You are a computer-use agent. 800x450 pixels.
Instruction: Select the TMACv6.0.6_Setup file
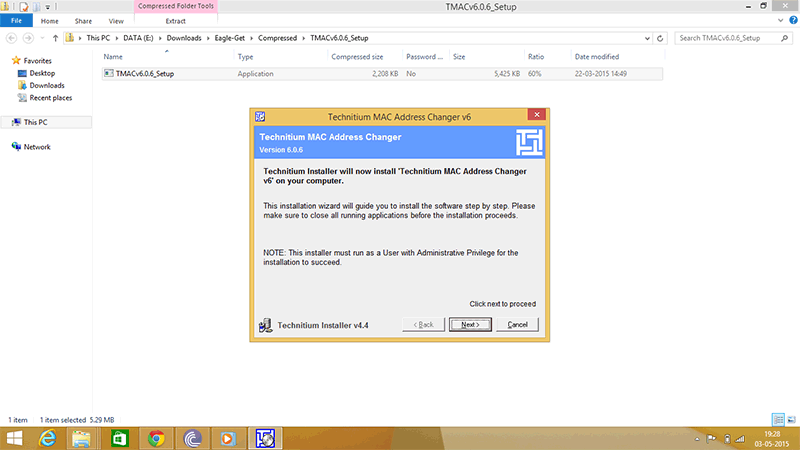pyautogui.click(x=145, y=74)
